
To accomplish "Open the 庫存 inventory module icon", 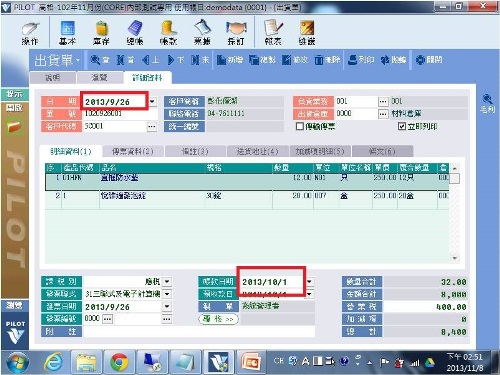I will (101, 33).
